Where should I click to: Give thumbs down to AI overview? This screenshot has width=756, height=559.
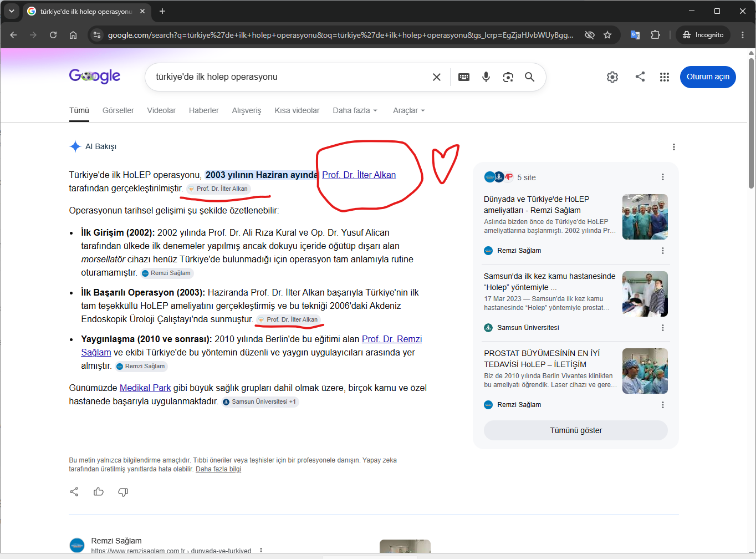tap(123, 492)
